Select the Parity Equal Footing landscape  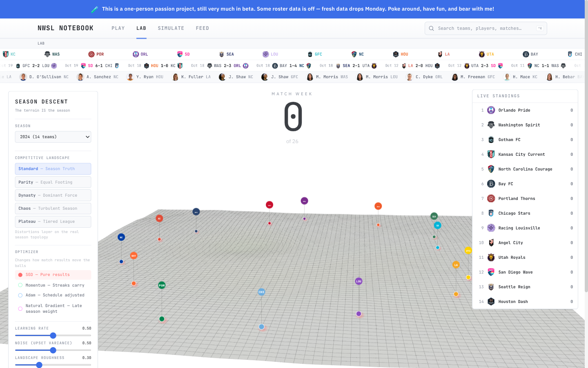tap(53, 182)
